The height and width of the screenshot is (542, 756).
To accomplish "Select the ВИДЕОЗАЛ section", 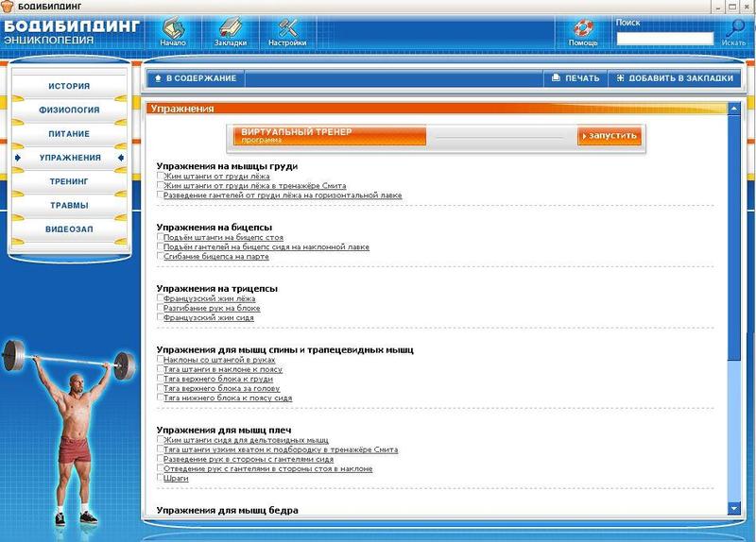I will 69,229.
